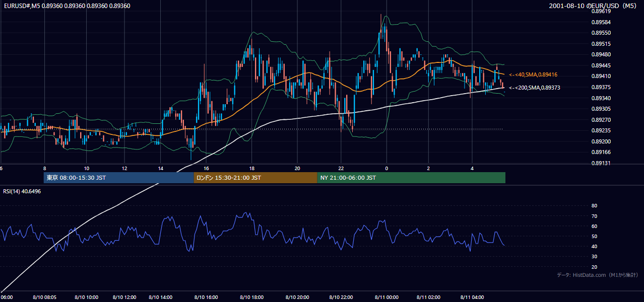Click hour 10 on the upper time axis
The image size is (644, 302).
[x=87, y=168]
